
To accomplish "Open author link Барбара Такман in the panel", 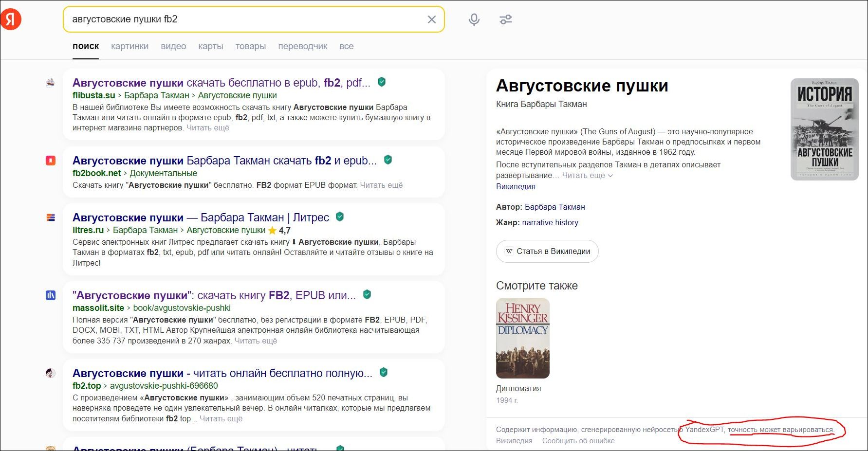I will coord(555,207).
